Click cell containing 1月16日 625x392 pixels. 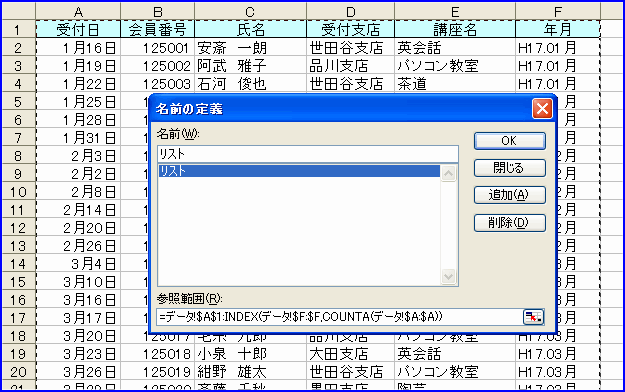(x=78, y=47)
